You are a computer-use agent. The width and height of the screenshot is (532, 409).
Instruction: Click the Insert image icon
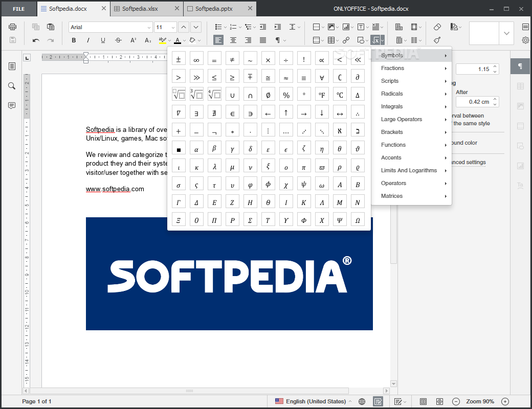pos(331,27)
